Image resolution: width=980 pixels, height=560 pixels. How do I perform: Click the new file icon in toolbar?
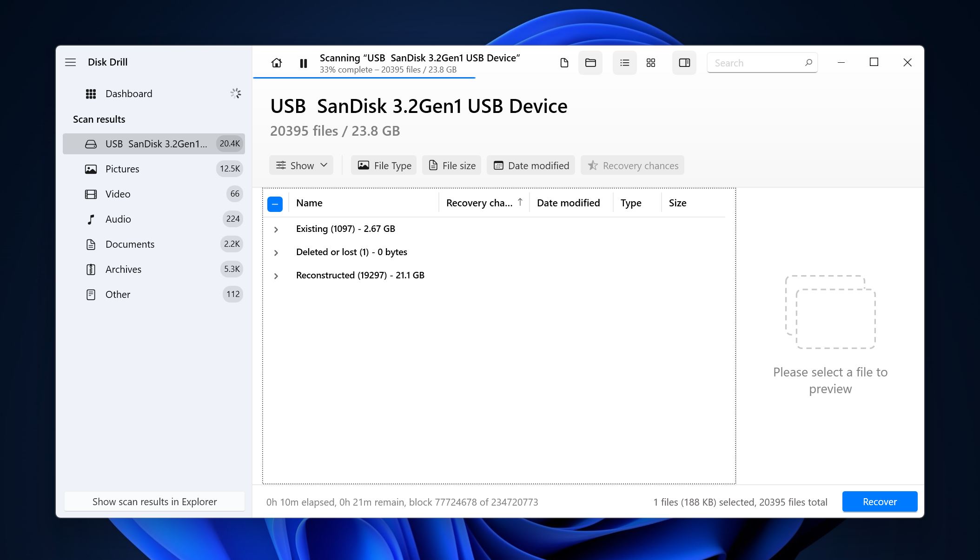click(x=564, y=62)
